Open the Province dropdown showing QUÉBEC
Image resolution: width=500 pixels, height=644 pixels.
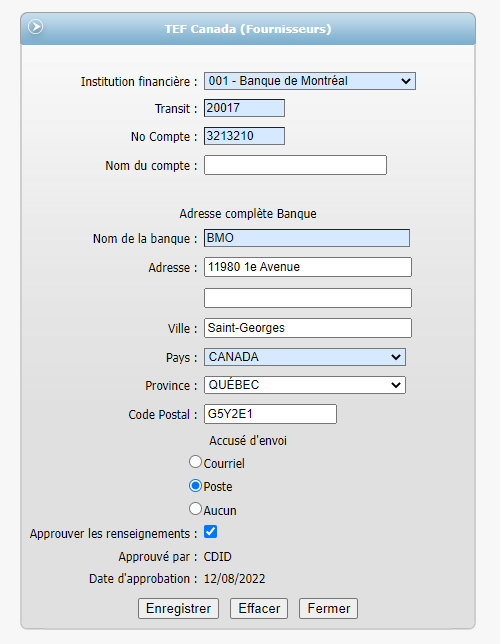[305, 385]
